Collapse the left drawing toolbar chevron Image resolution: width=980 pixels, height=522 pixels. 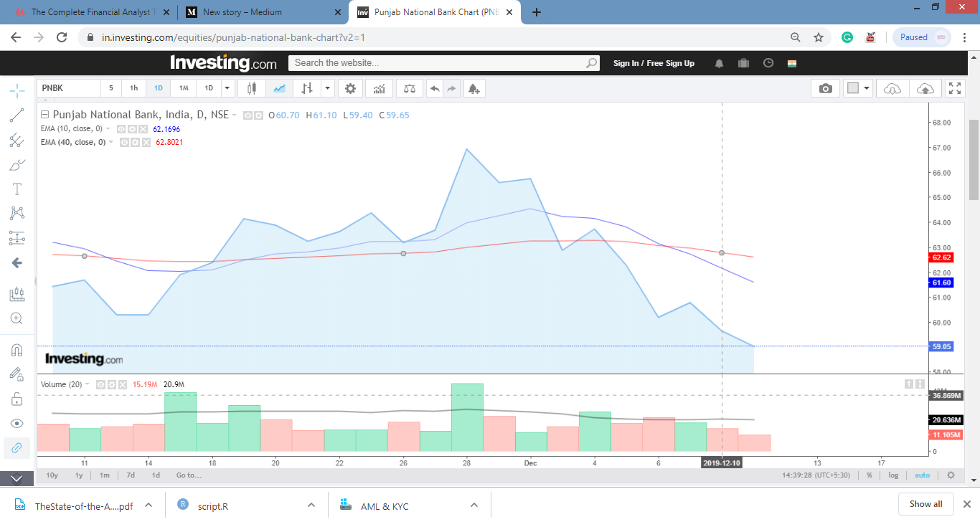point(17,478)
